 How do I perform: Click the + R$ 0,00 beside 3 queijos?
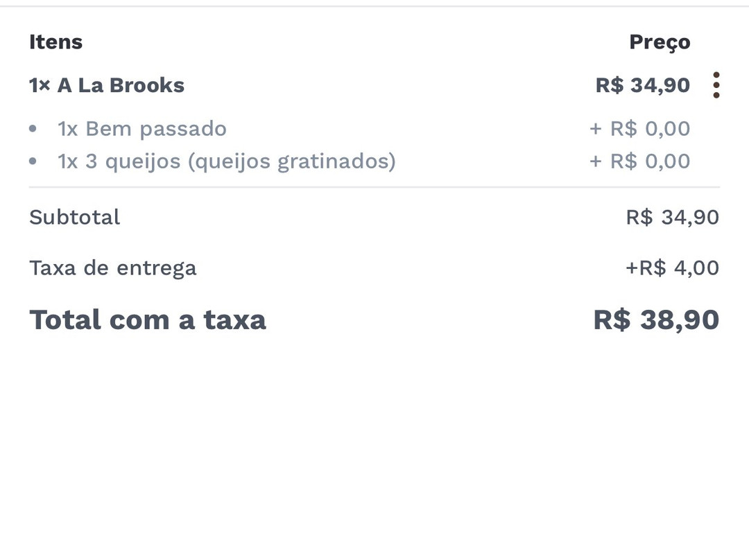(x=639, y=161)
